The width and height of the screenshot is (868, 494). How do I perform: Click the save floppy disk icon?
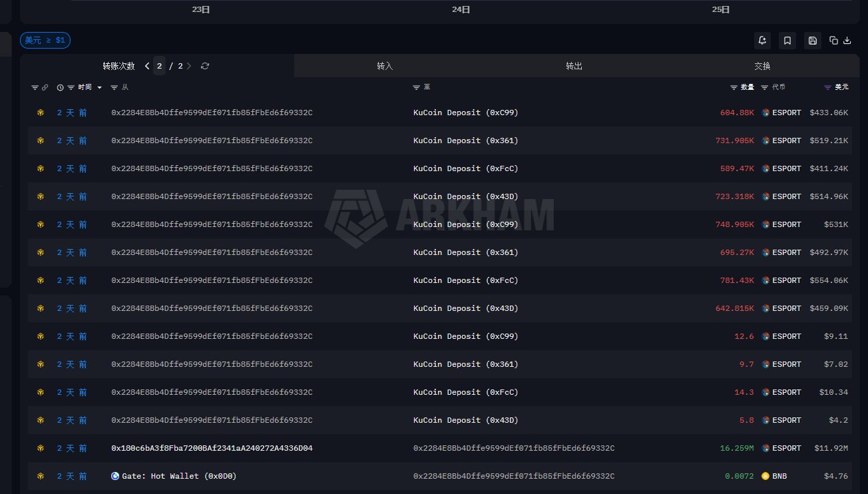pyautogui.click(x=813, y=41)
